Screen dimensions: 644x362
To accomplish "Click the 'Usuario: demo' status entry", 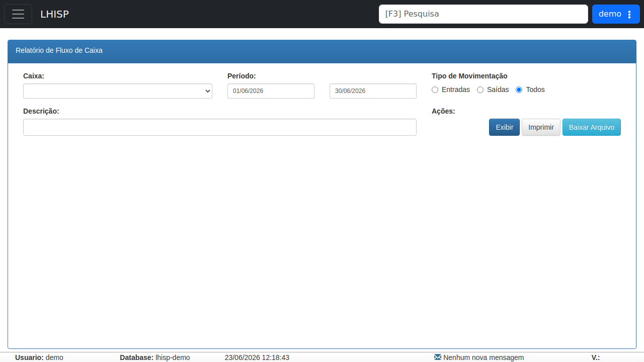I will point(39,357).
